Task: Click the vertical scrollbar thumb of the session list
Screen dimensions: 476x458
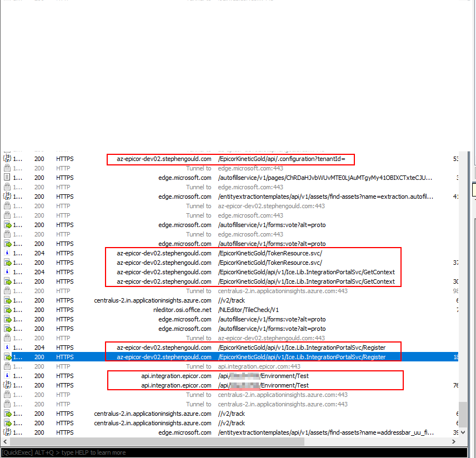Action: pyautogui.click(x=463, y=414)
